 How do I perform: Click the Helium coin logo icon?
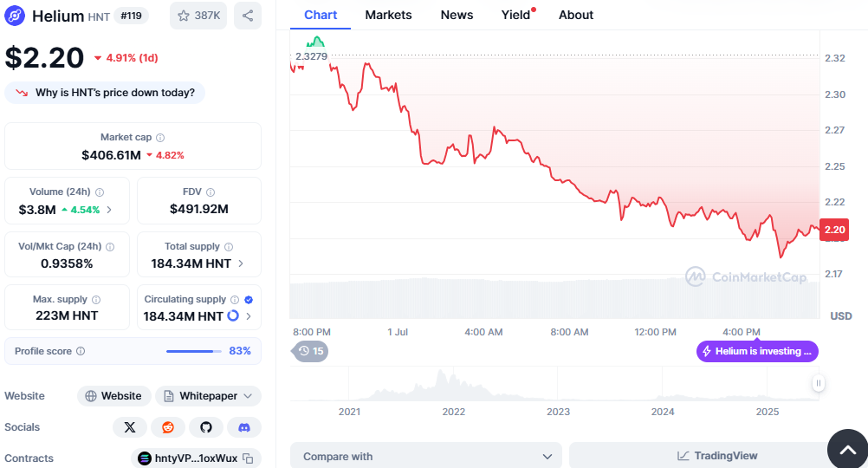click(x=15, y=16)
